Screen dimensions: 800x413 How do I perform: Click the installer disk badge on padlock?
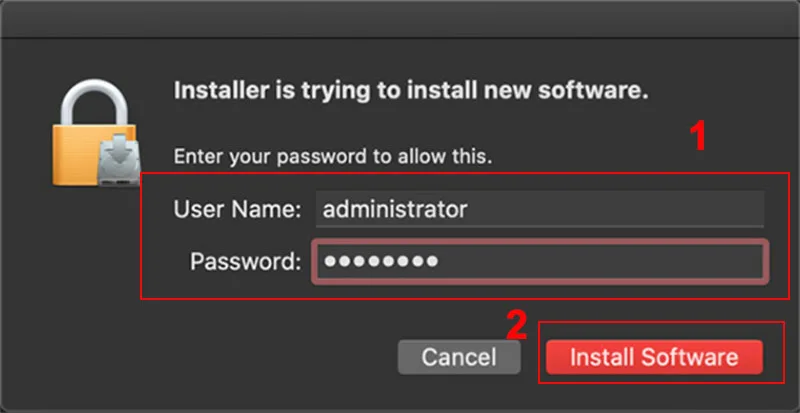coord(119,159)
